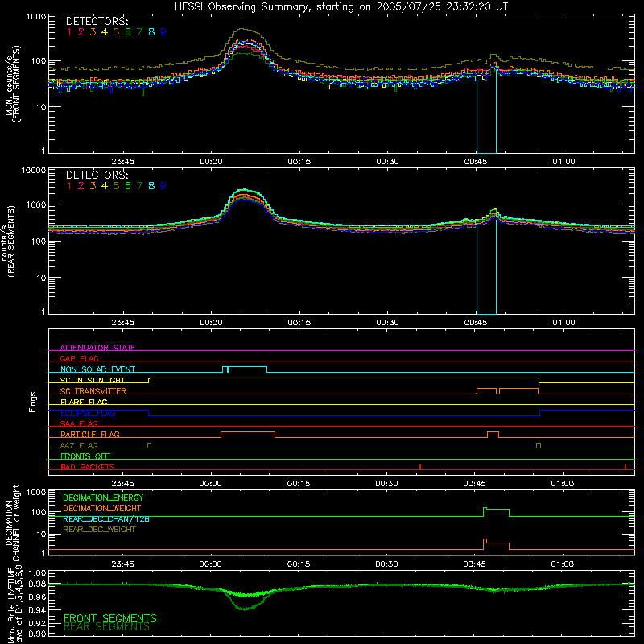Pick cyan detector 8 in rear segments legend
Screen dimensions: 644x644
151,186
